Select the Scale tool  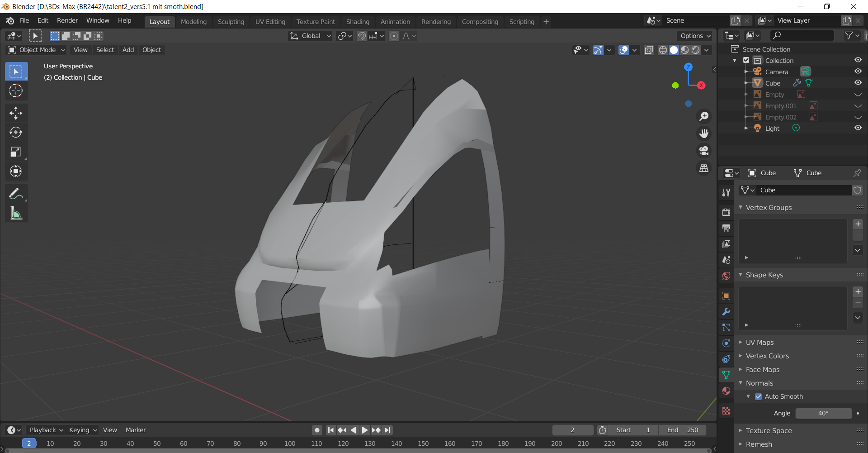click(x=16, y=152)
